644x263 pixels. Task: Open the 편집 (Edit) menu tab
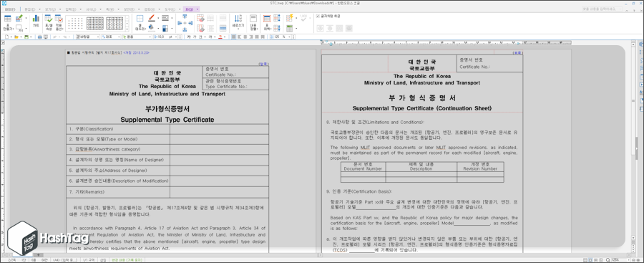tap(30, 9)
